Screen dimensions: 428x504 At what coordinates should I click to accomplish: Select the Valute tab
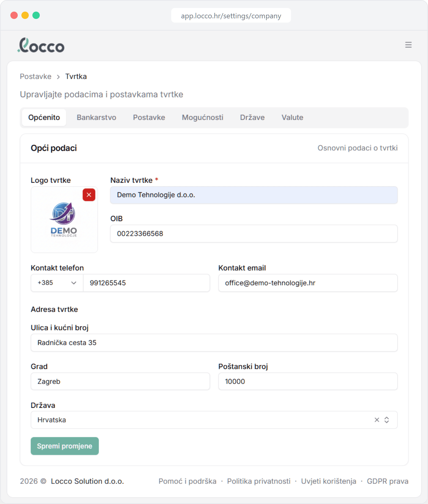[x=292, y=118]
